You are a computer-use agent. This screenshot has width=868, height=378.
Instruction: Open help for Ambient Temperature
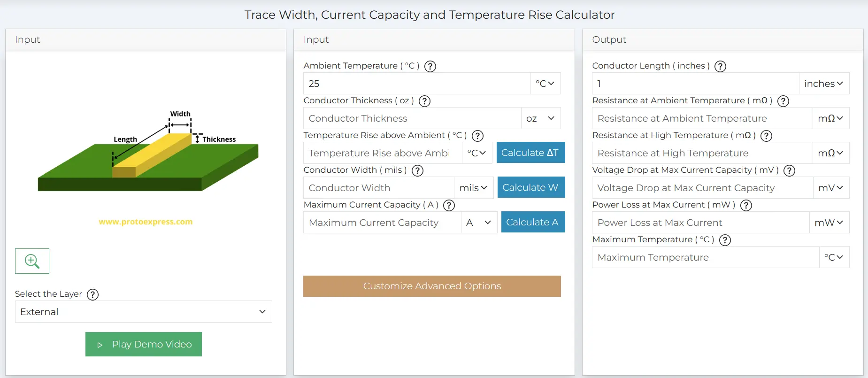click(430, 66)
